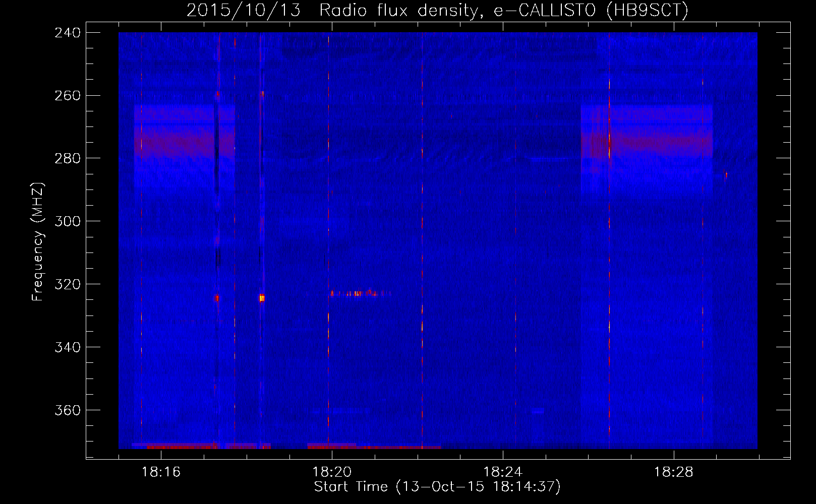Click the 18:16 time tick label

[x=161, y=472]
